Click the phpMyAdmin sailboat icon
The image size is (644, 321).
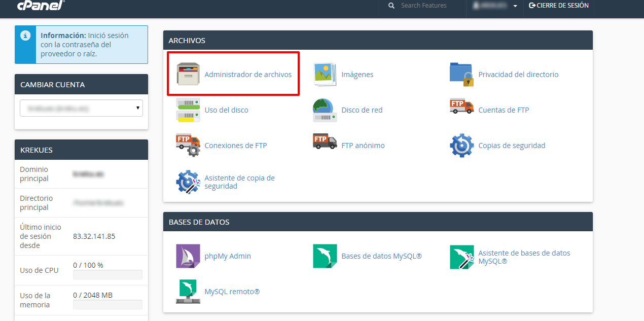(x=188, y=256)
